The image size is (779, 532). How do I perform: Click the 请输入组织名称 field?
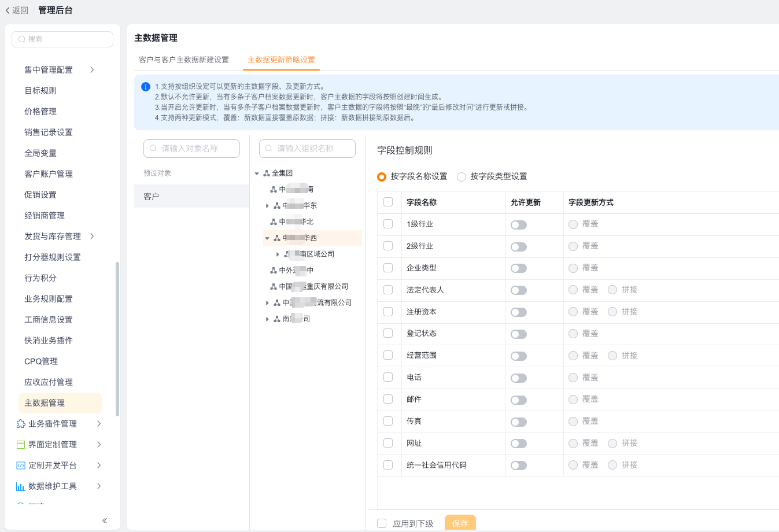click(307, 149)
